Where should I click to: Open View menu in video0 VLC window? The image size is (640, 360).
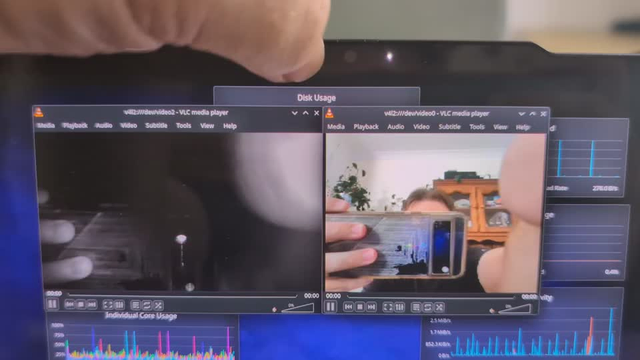pyautogui.click(x=500, y=127)
